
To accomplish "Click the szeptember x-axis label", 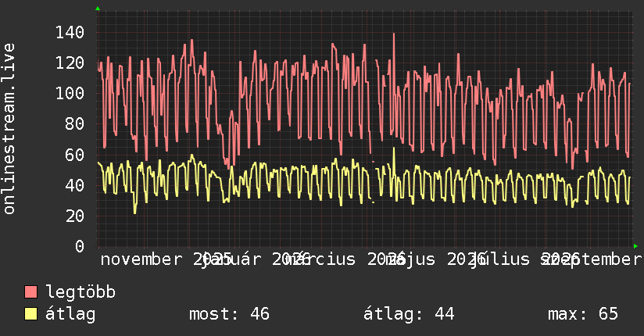I will pos(592,259).
